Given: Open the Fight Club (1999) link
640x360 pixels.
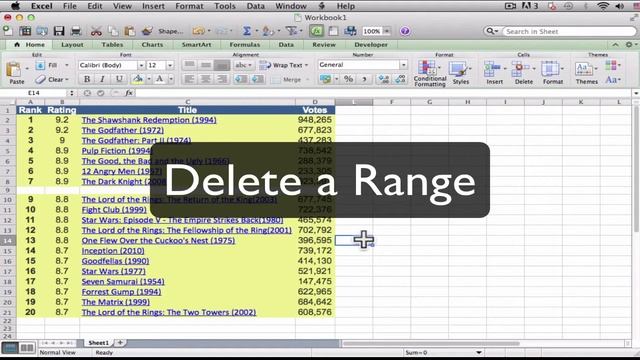Looking at the screenshot, I should pos(114,210).
